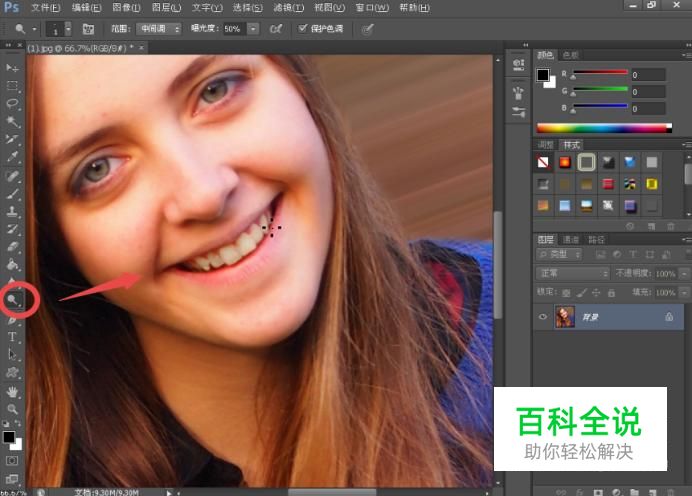Open the 填充 fill arrow
The width and height of the screenshot is (692, 496).
[x=684, y=293]
